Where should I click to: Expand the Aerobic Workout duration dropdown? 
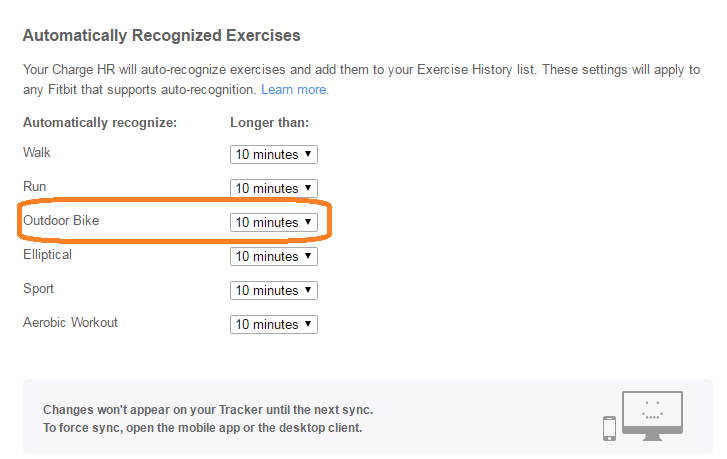[273, 324]
